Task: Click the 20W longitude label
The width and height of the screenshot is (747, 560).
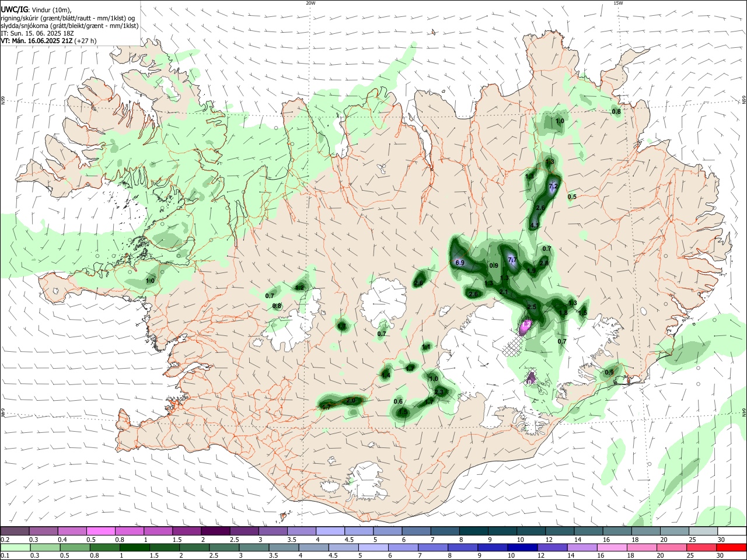Action: click(x=310, y=3)
